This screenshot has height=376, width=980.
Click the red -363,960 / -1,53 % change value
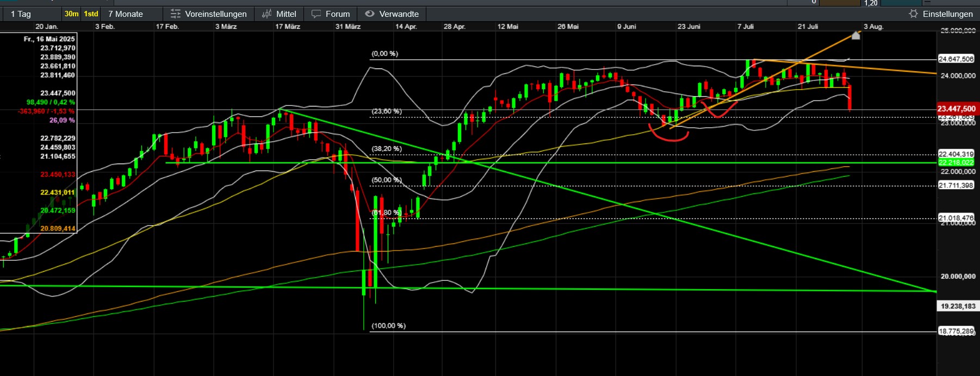pos(46,111)
